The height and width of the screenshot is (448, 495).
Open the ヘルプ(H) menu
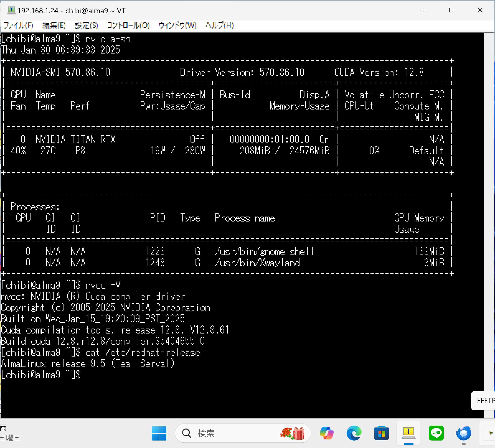click(x=220, y=26)
